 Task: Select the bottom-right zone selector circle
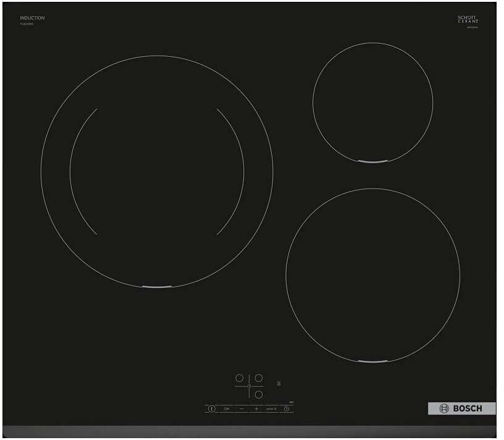[259, 394]
